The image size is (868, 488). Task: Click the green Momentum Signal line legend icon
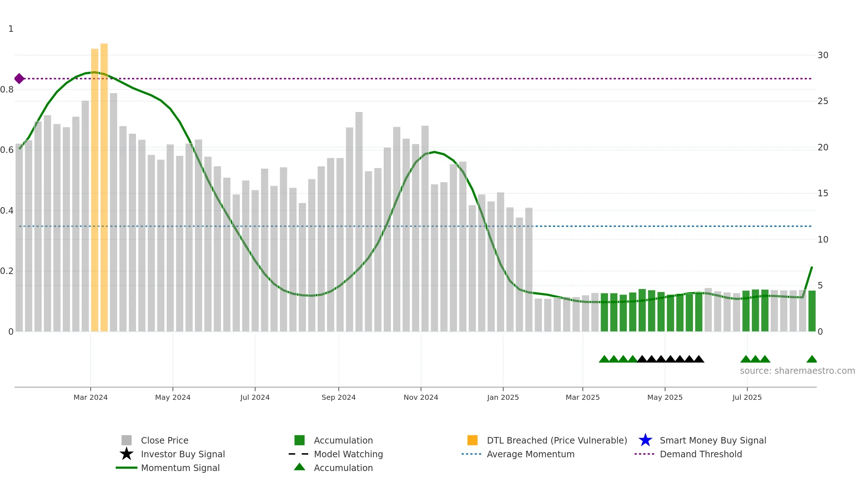(126, 468)
